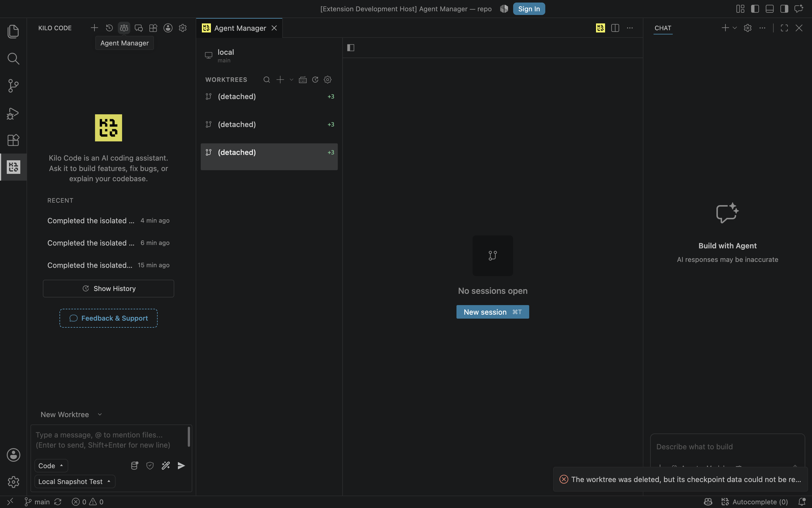Open the Accounts menu in activity bar
The height and width of the screenshot is (508, 812).
[14, 455]
